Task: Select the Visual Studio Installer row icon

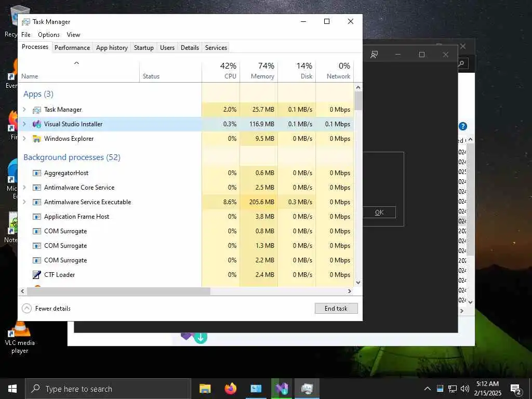Action: 37,124
